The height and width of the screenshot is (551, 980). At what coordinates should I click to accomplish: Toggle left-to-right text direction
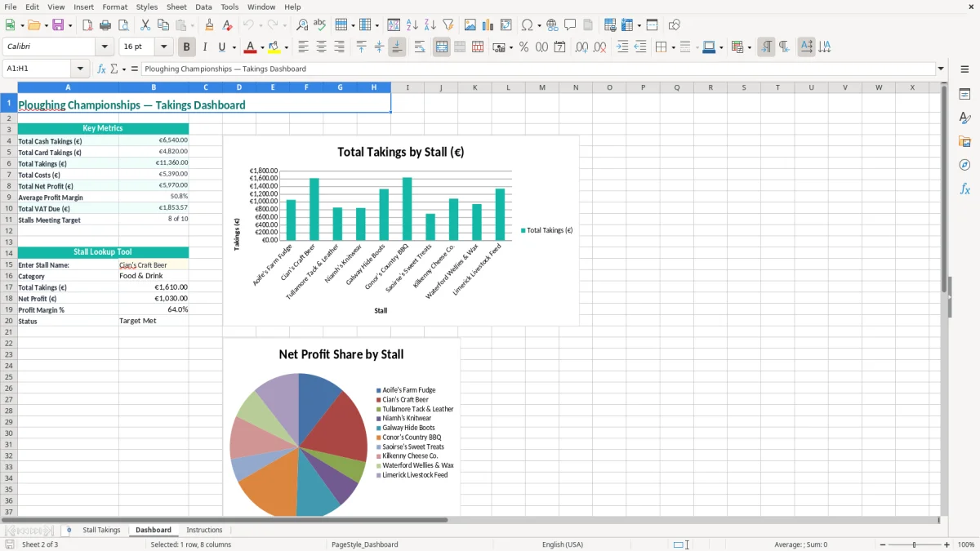click(766, 47)
